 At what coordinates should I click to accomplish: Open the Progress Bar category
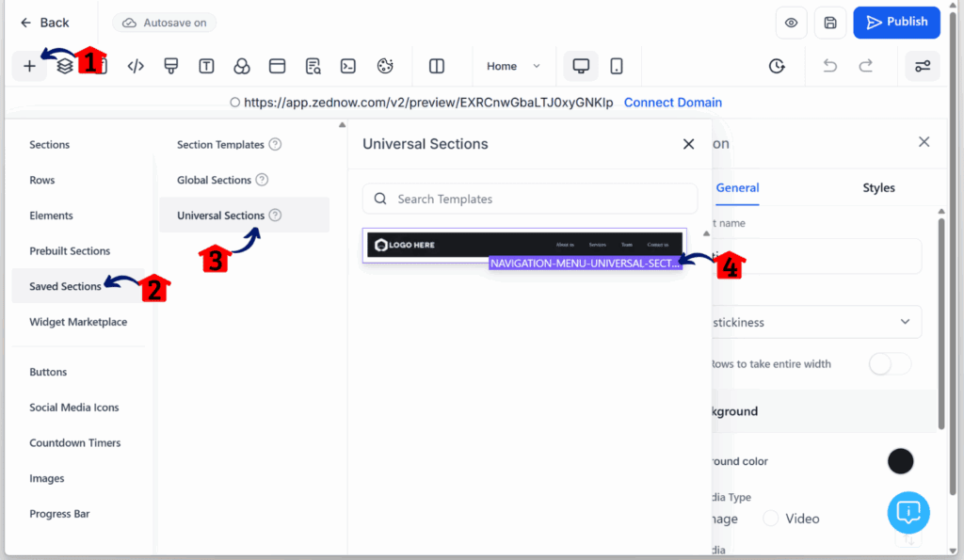tap(59, 513)
